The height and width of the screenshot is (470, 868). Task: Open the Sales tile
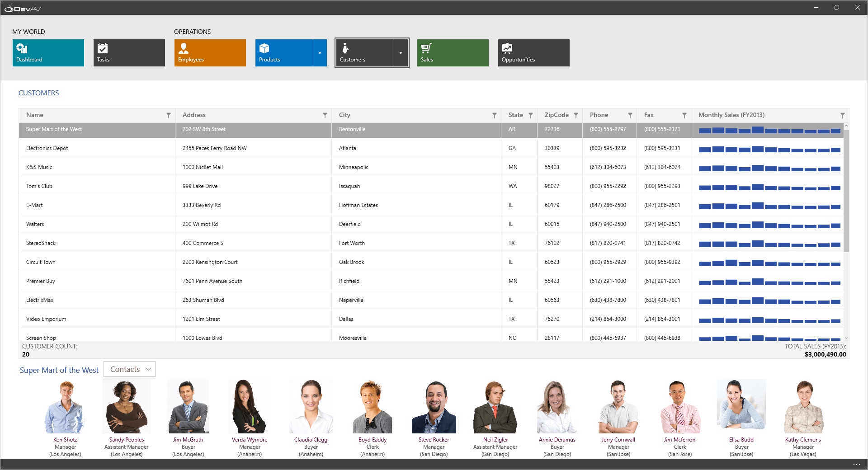point(453,53)
